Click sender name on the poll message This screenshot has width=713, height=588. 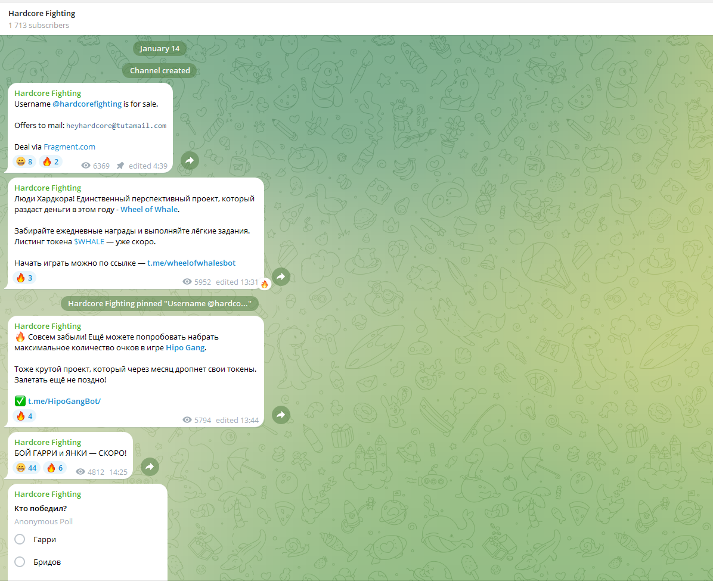point(48,494)
